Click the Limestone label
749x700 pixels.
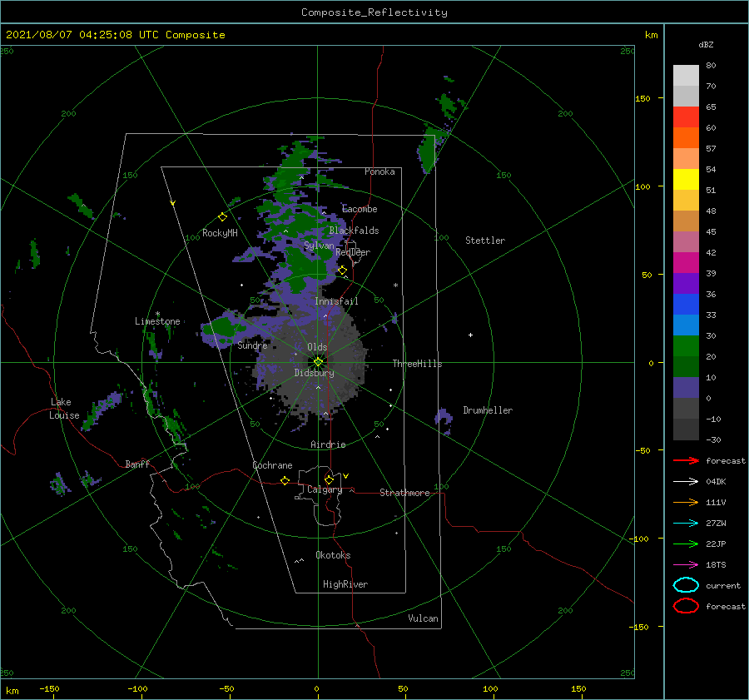157,321
